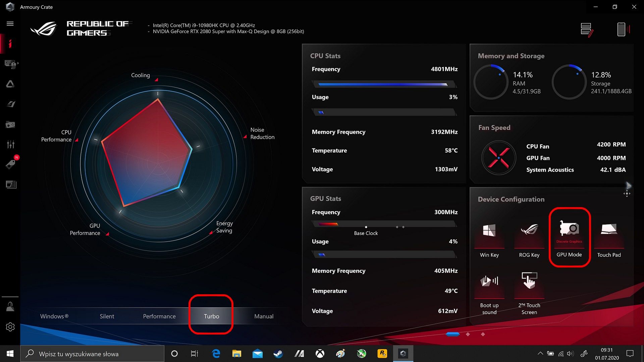644x362 pixels.
Task: Open Aura Sync triangle sidebar icon
Action: point(10,84)
